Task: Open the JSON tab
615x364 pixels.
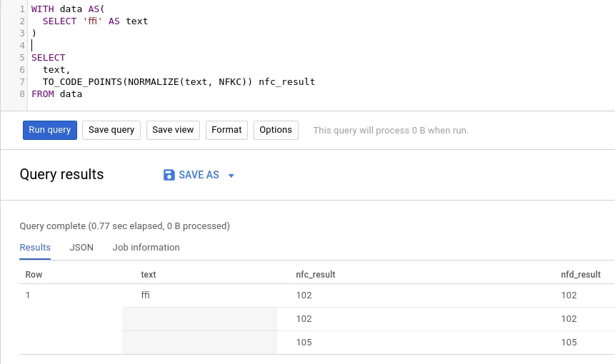Action: coord(81,248)
